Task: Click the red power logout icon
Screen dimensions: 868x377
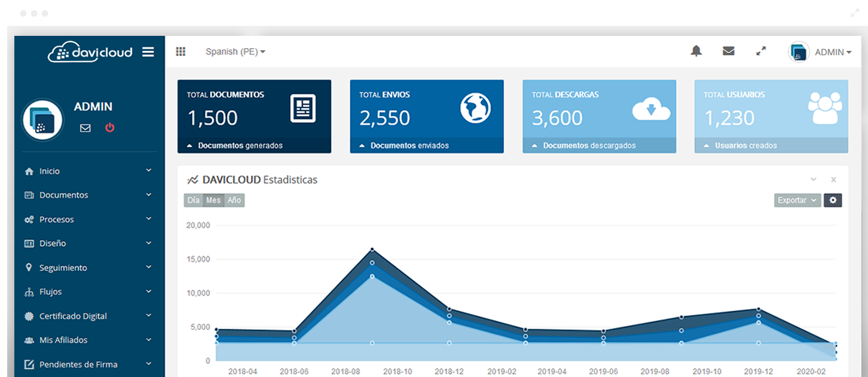Action: click(110, 128)
